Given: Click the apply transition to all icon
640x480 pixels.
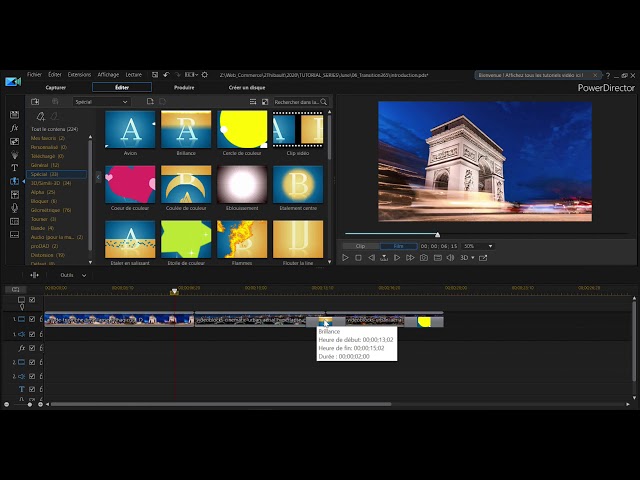Looking at the screenshot, I should point(150,101).
